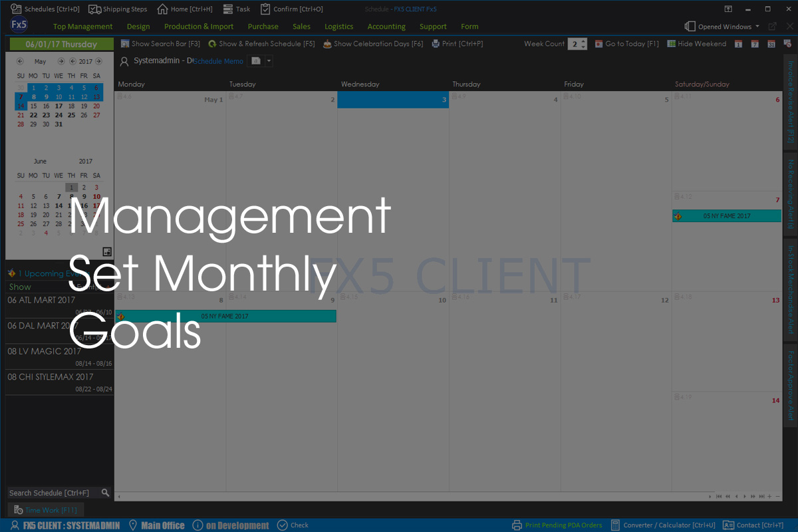Screen dimensions: 798x532
Task: Go to previous year in mini calendar
Action: [x=72, y=61]
